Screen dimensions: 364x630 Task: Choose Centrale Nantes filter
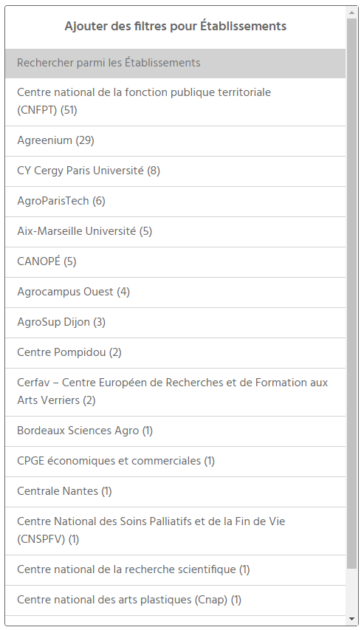pos(175,492)
